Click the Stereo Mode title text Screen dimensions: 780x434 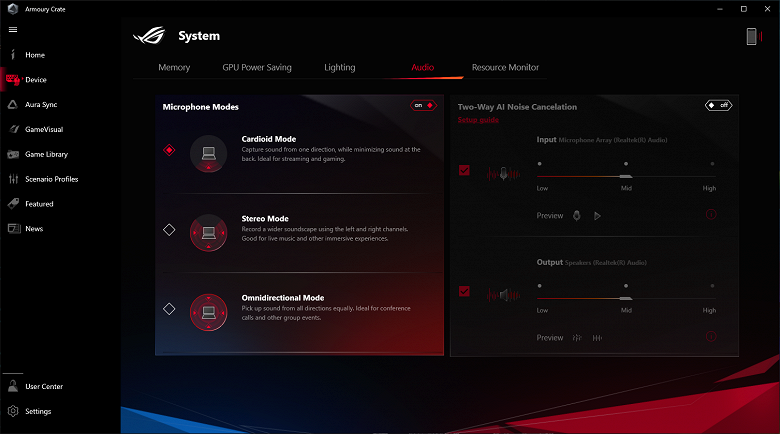tap(265, 218)
